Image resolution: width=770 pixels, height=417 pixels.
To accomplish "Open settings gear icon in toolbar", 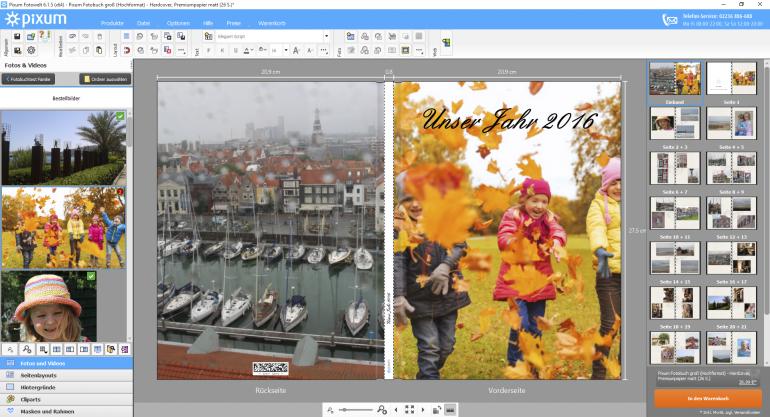I will (x=31, y=50).
